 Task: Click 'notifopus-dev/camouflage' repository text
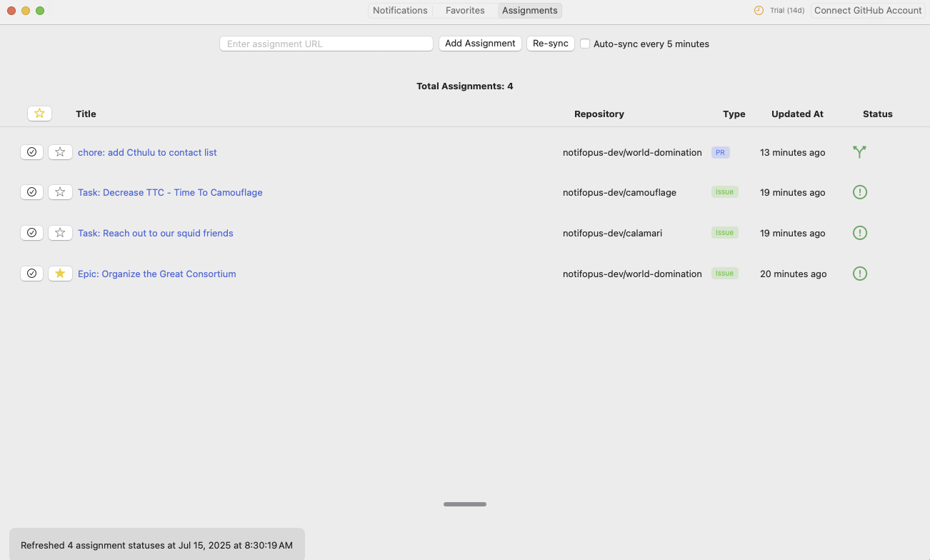(619, 192)
